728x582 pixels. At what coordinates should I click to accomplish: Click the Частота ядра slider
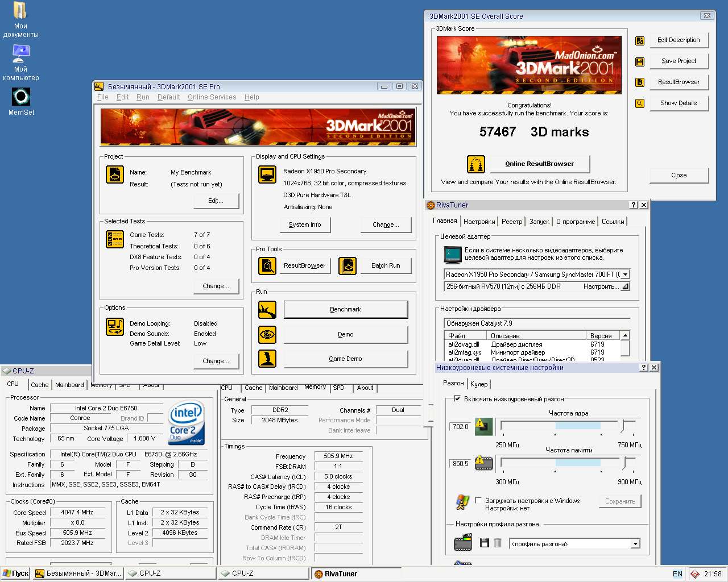pyautogui.click(x=569, y=426)
